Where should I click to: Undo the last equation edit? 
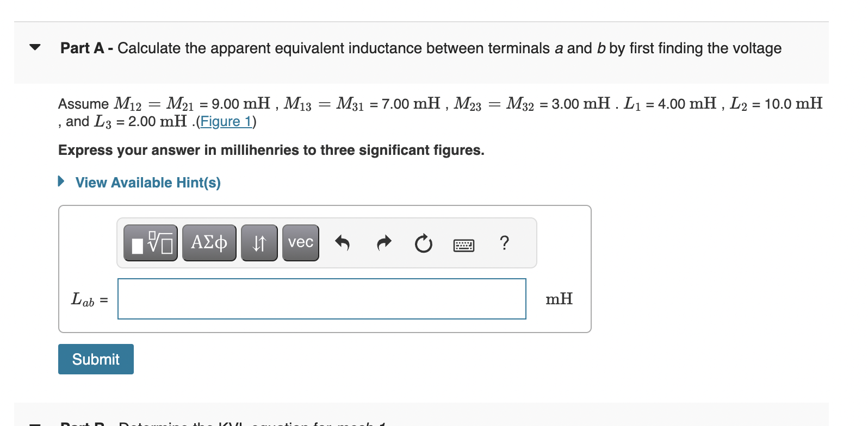[343, 243]
